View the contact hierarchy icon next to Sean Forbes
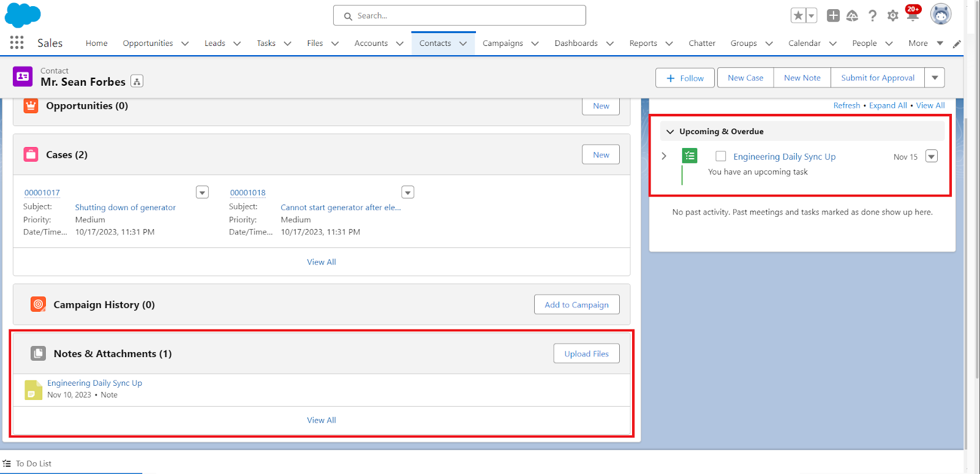 (x=137, y=81)
